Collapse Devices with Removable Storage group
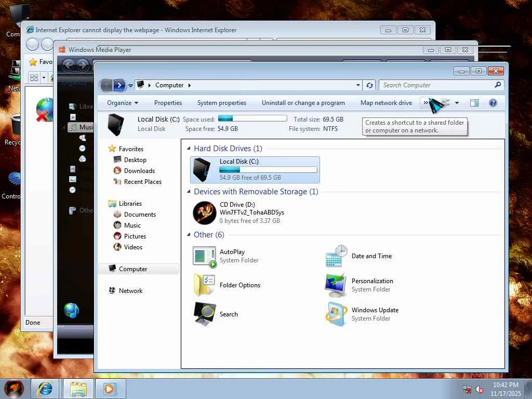This screenshot has height=399, width=532. (x=189, y=191)
